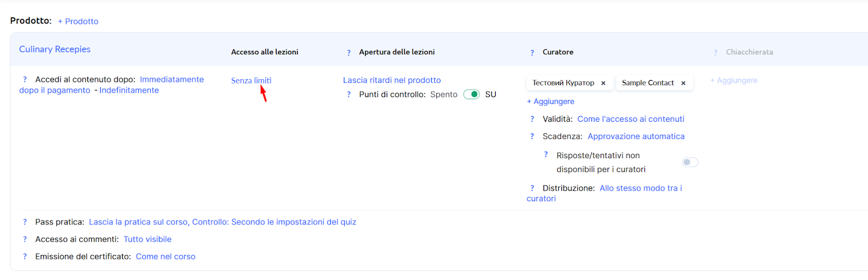Viewport: 868px width, 280px height.
Task: Remove Sample Contact curator tag
Action: [x=684, y=83]
